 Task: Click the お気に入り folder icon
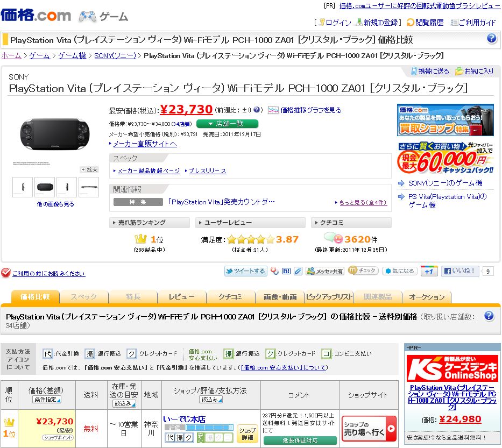(x=459, y=71)
